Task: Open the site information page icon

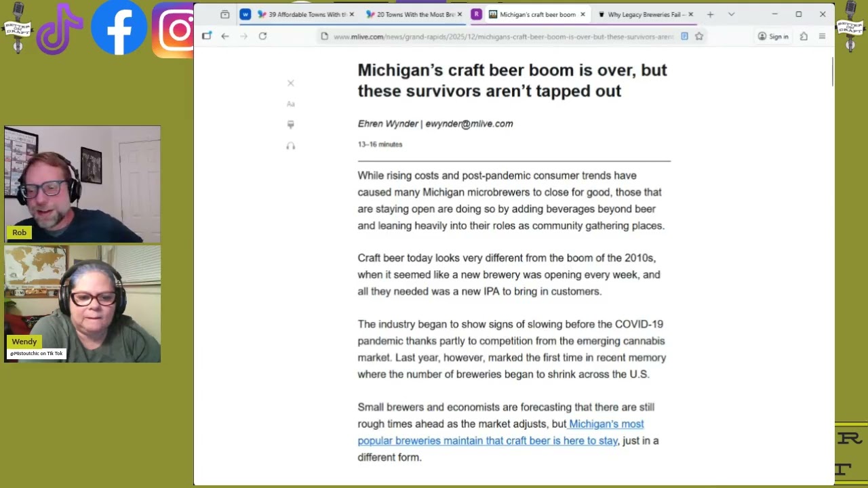Action: [325, 37]
